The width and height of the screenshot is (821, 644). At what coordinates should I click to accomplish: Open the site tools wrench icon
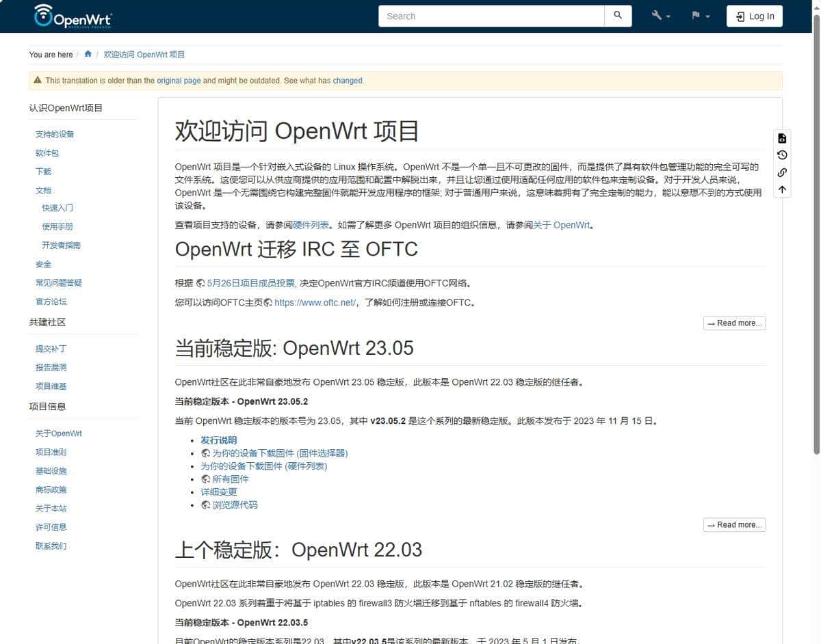pyautogui.click(x=655, y=14)
